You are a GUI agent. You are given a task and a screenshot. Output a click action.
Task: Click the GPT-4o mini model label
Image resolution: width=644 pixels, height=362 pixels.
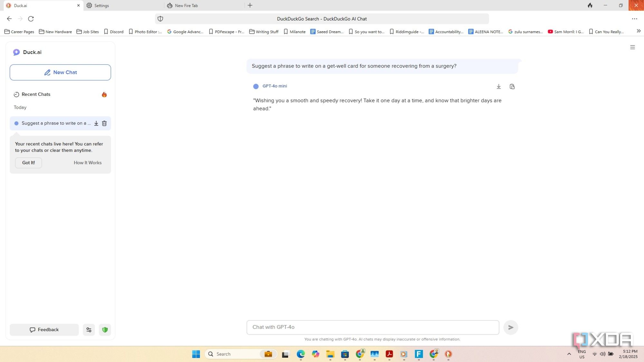pos(274,86)
